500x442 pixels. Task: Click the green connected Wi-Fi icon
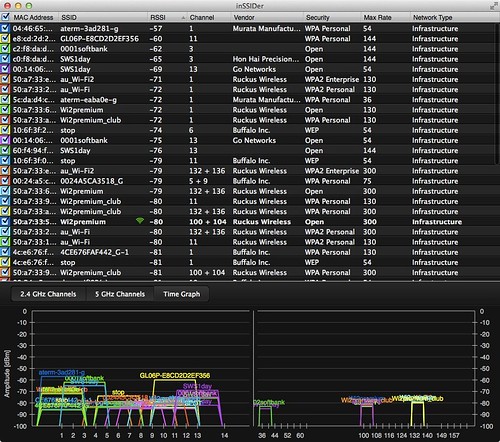(x=140, y=221)
